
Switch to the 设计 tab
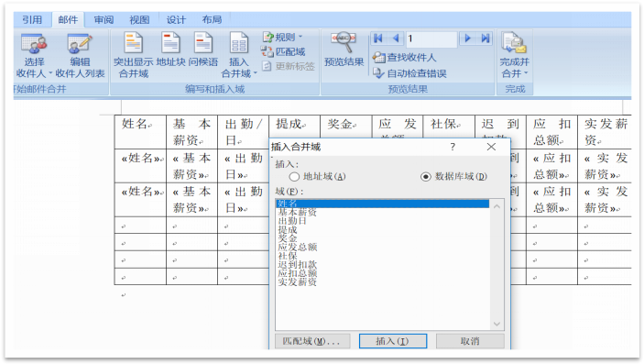click(176, 20)
